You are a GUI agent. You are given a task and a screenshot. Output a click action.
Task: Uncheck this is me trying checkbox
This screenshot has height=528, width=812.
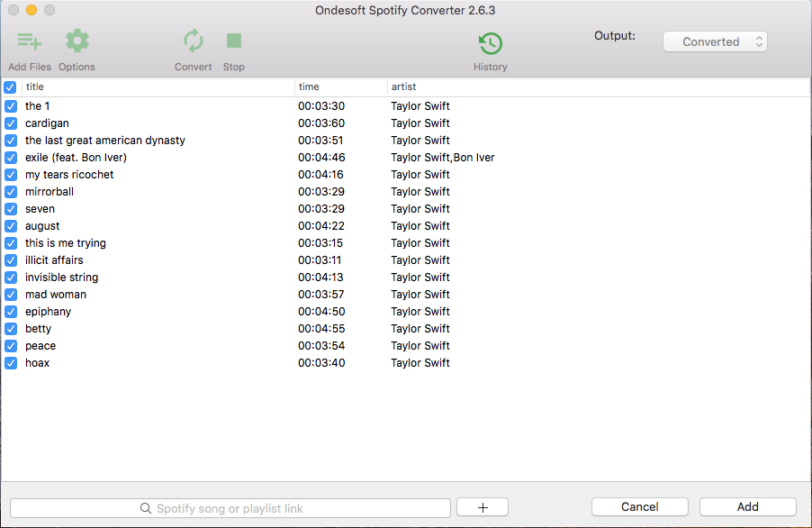tap(11, 243)
